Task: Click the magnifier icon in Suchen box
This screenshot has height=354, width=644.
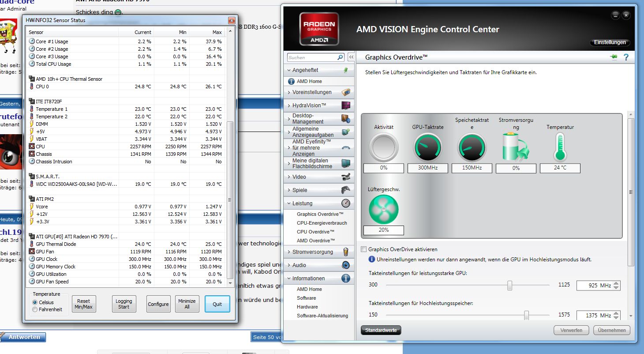Action: [340, 57]
